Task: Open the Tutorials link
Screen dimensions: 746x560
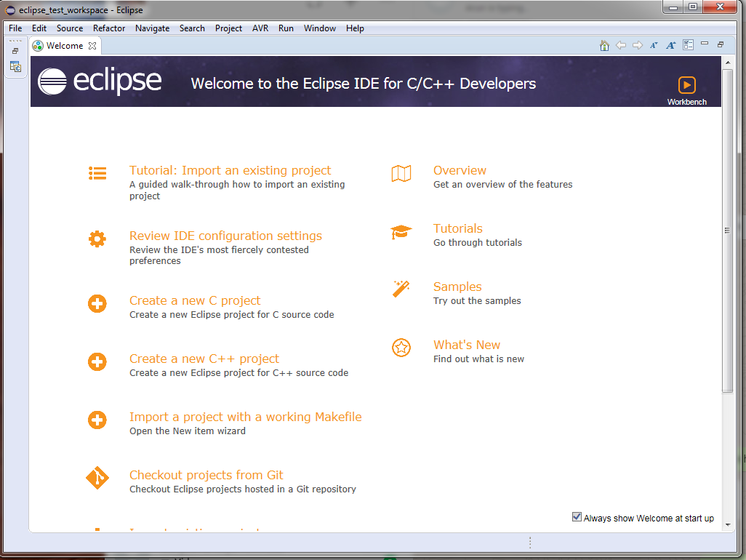Action: pyautogui.click(x=457, y=228)
